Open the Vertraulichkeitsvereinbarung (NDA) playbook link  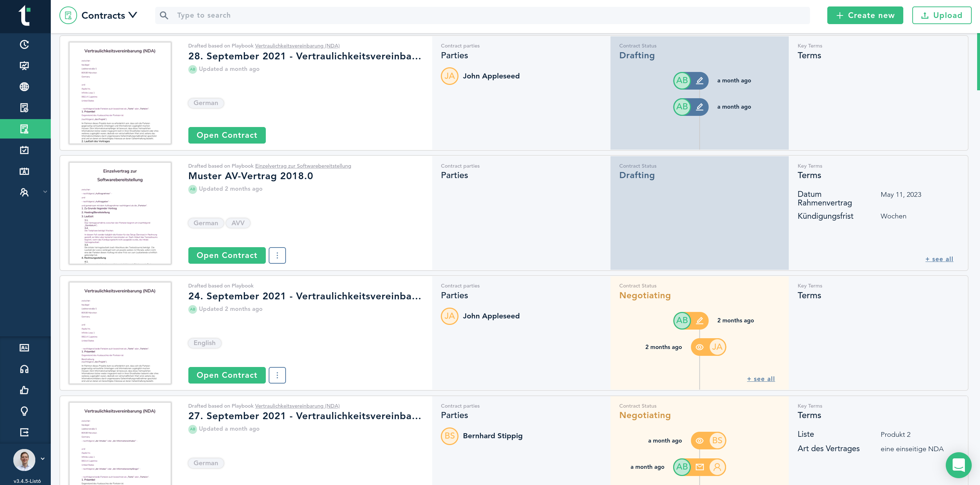pyautogui.click(x=297, y=45)
